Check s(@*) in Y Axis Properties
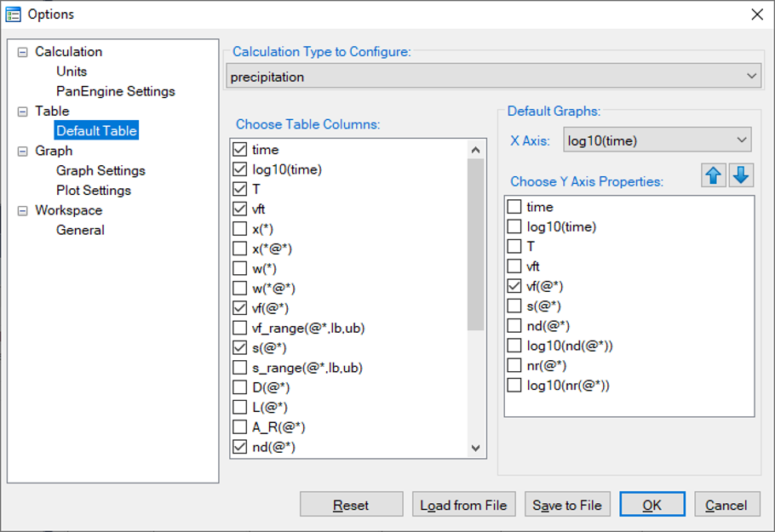 pos(514,306)
